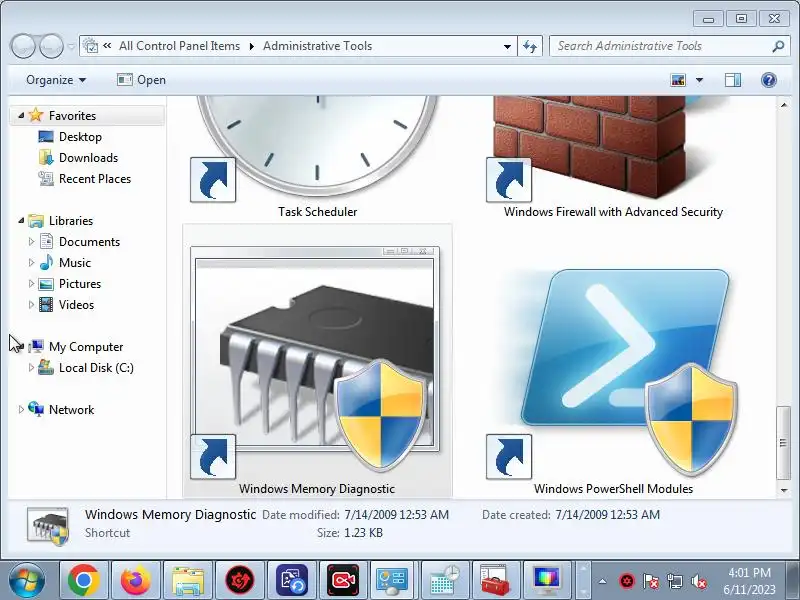The image size is (800, 600).
Task: Open the red gear app on taskbar
Action: click(x=240, y=580)
